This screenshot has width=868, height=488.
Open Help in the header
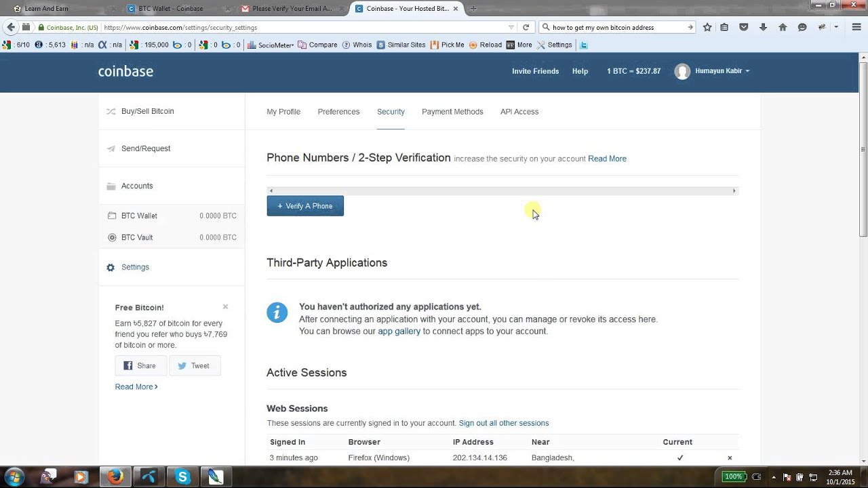pos(580,71)
